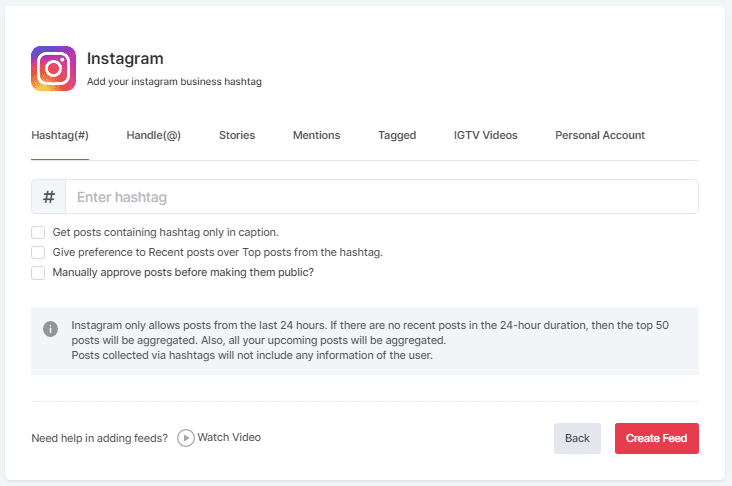The width and height of the screenshot is (732, 486).
Task: Select the Personal Account tab
Action: 600,135
